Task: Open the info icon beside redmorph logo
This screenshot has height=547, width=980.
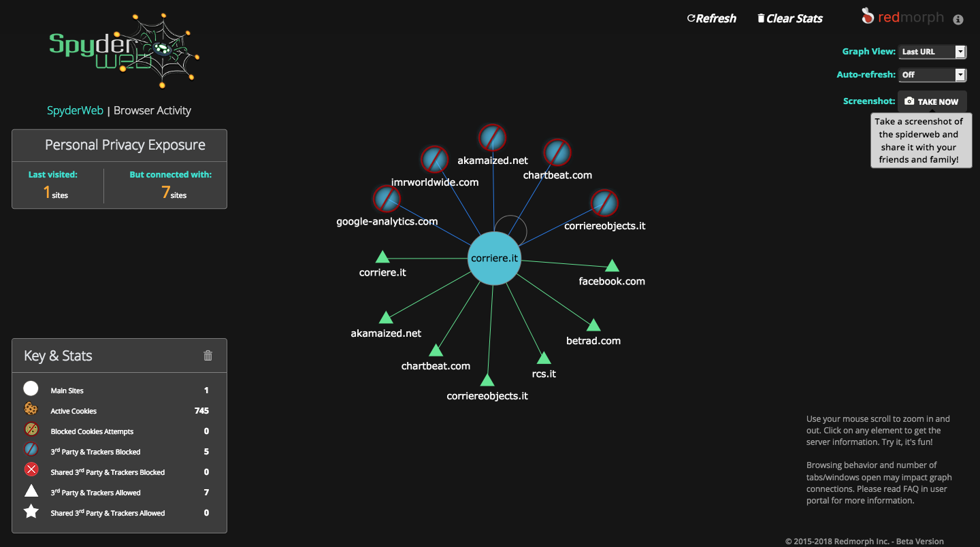Action: click(958, 20)
